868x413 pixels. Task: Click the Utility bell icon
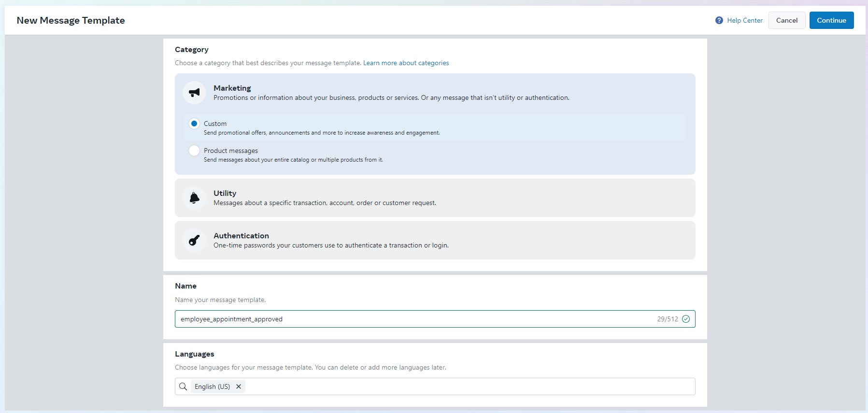[x=194, y=198]
